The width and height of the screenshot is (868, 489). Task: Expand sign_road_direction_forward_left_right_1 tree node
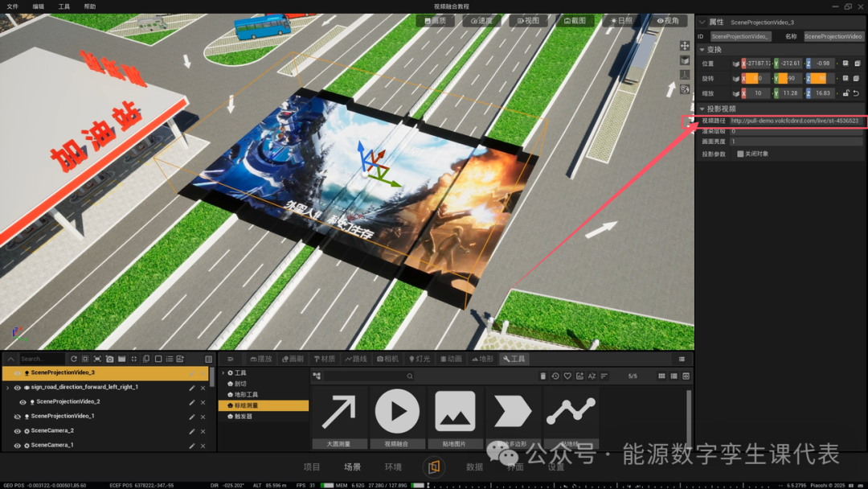7,388
